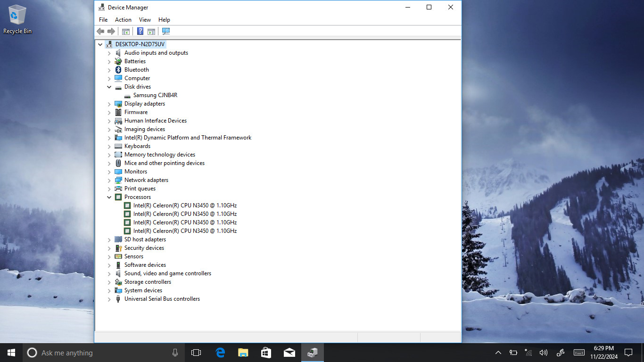The image size is (644, 362).
Task: Select the Bluetooth device category icon
Action: pyautogui.click(x=118, y=70)
